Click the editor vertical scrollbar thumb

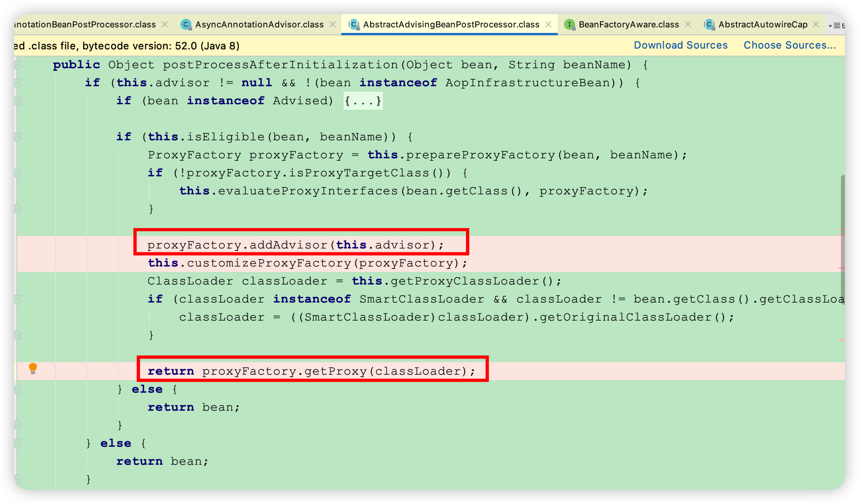pyautogui.click(x=843, y=239)
